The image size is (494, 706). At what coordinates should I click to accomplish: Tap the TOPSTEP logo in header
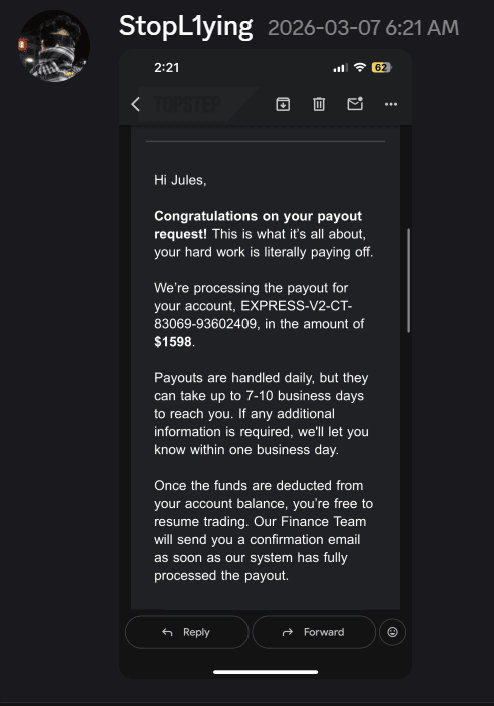coord(187,104)
